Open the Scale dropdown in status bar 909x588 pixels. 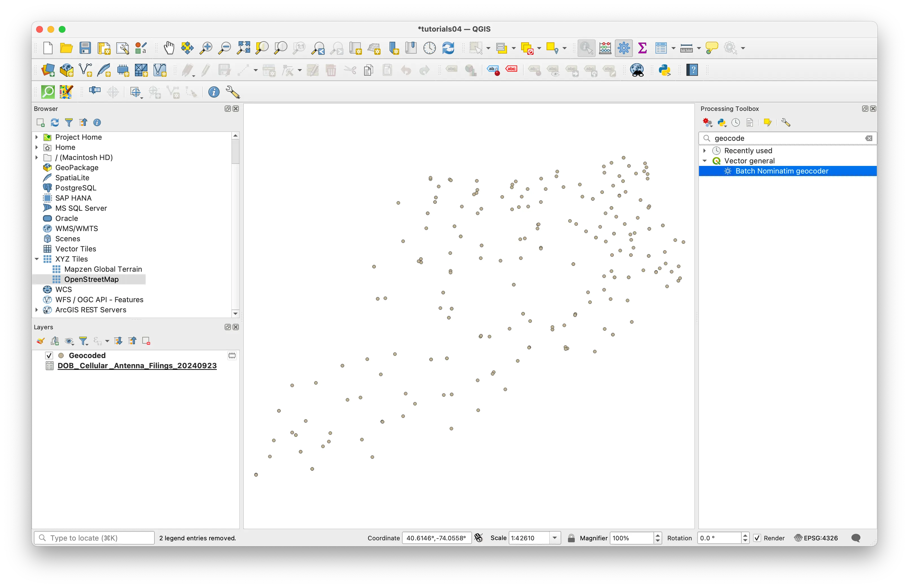555,537
